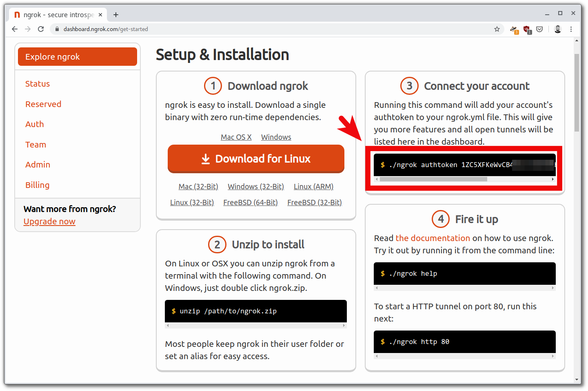The height and width of the screenshot is (391, 588).
Task: Click the Fire it up heading
Action: click(x=477, y=219)
